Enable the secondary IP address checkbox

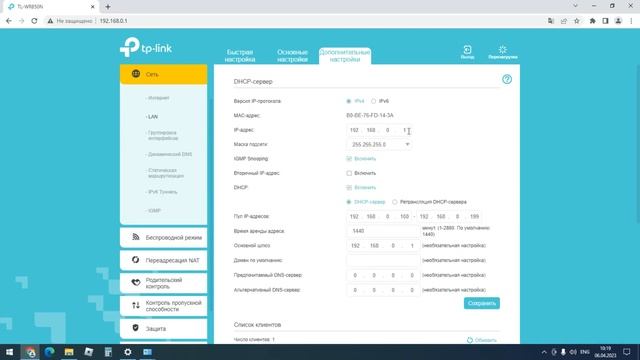pos(349,173)
